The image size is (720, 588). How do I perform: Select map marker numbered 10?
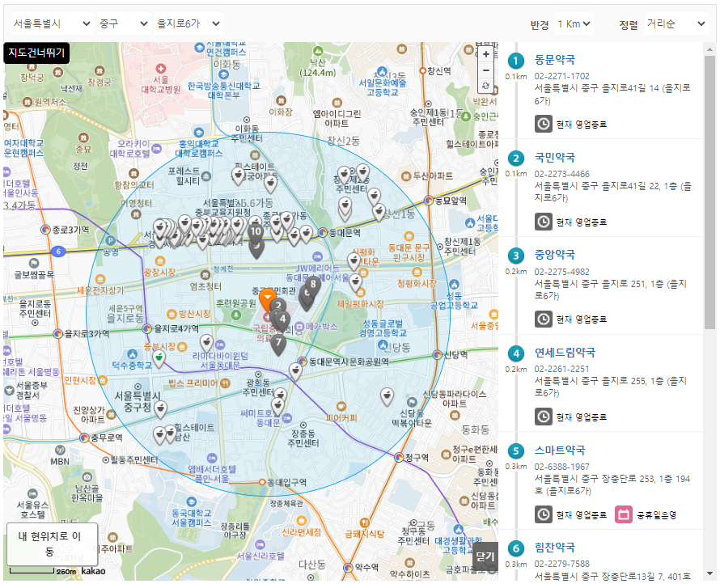point(256,231)
